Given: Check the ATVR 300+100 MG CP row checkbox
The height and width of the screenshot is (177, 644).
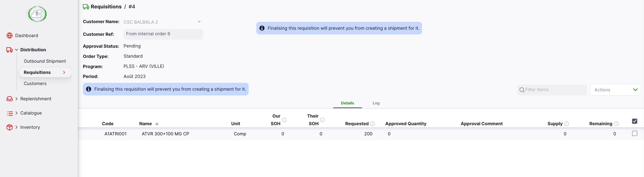Looking at the screenshot, I should (x=635, y=134).
